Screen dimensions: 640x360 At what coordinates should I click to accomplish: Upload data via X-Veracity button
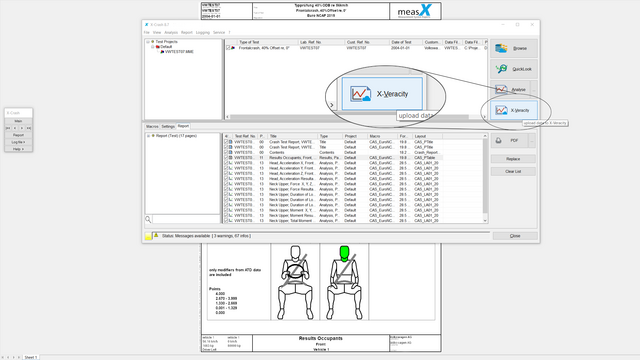coord(513,110)
